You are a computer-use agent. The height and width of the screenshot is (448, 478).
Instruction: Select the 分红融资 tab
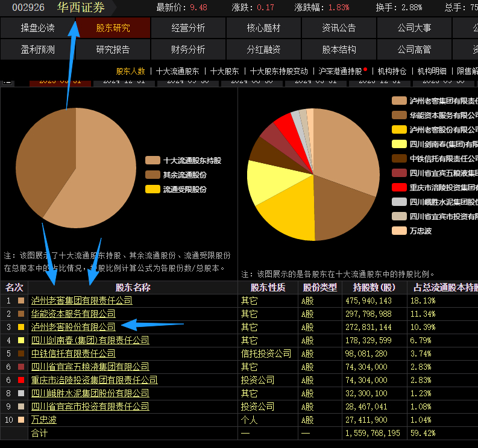(263, 49)
